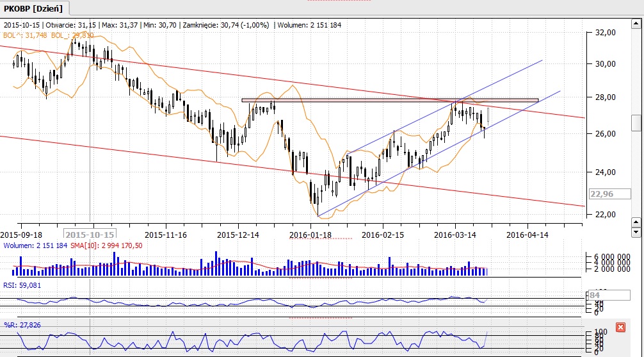644x357 pixels.
Task: Click the 26,00 price axis label
Action: pyautogui.click(x=606, y=134)
